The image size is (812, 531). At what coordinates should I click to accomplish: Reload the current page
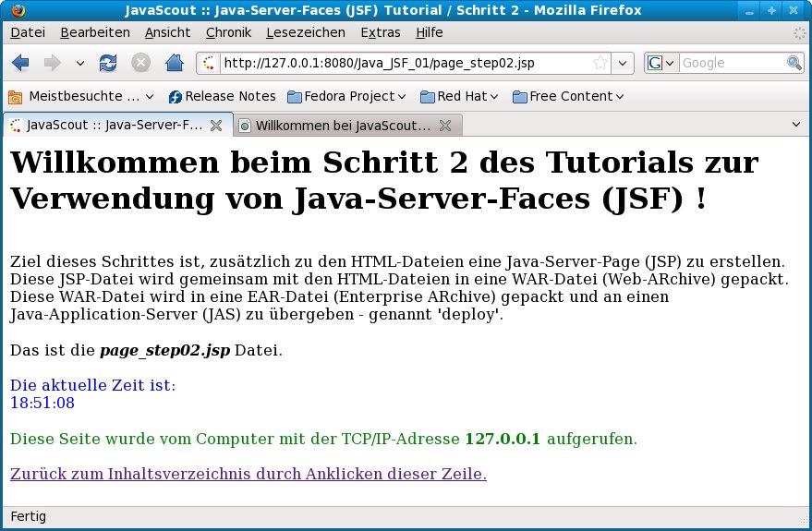108,64
